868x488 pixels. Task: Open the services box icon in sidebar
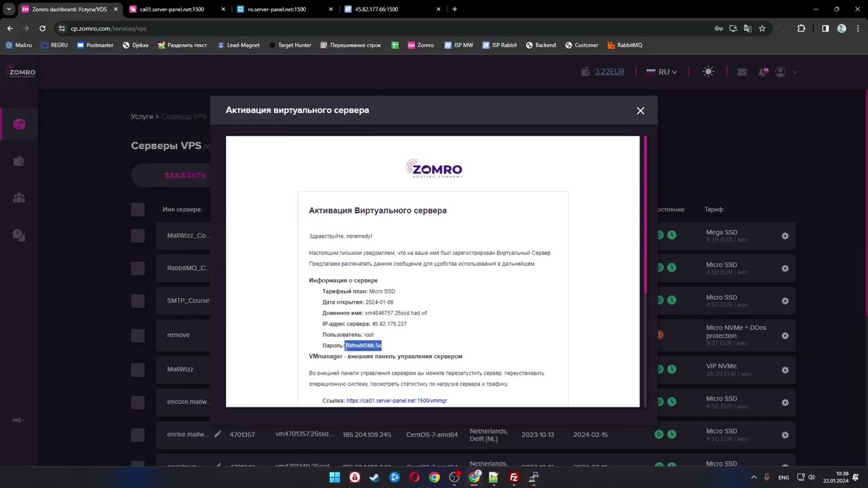(19, 124)
